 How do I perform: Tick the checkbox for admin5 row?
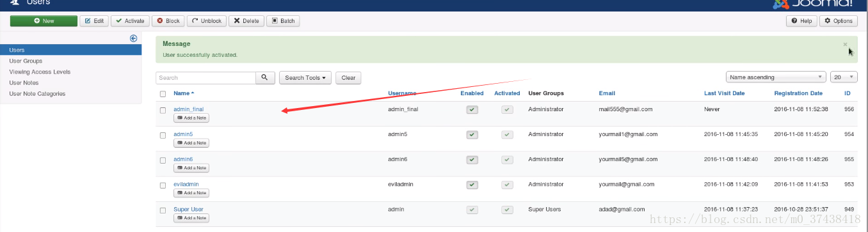point(163,135)
